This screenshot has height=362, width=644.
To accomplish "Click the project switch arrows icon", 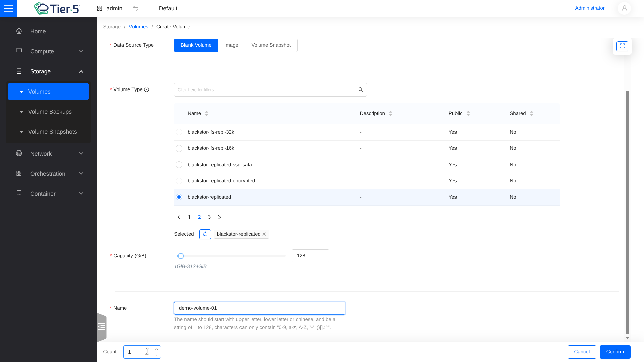I will 136,8.
